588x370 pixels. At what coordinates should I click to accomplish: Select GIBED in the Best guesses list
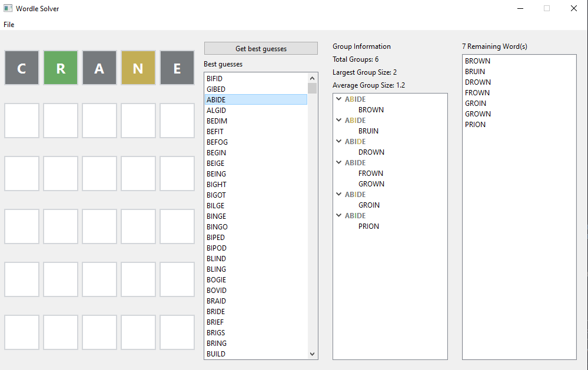tap(256, 89)
